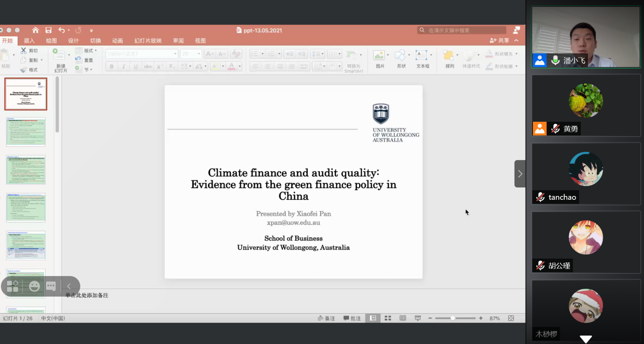
Task: Click the Share (共享) button
Action: click(499, 40)
